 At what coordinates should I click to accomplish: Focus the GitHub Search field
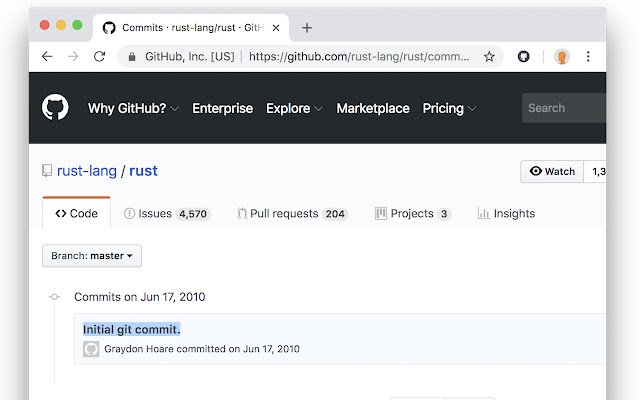point(564,108)
